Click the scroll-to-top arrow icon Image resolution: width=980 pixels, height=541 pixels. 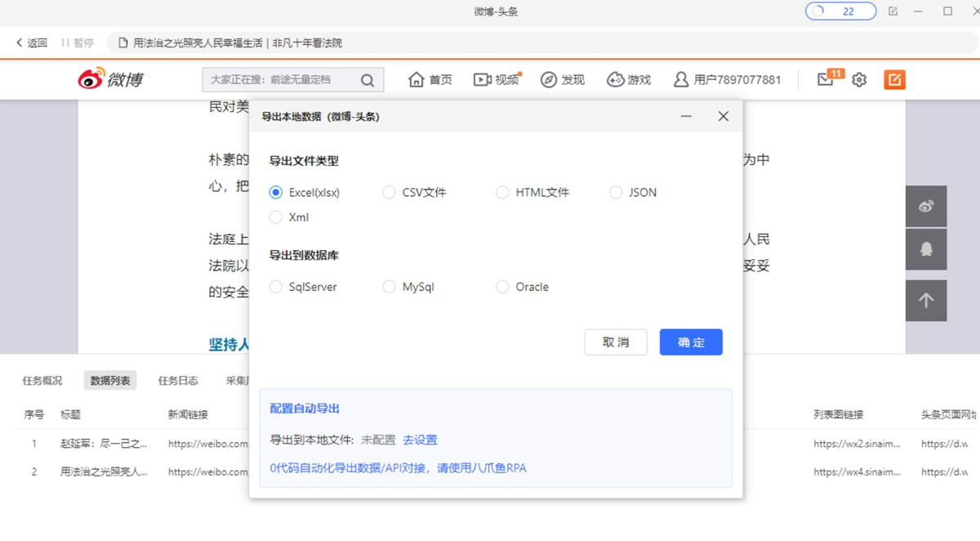pos(926,301)
